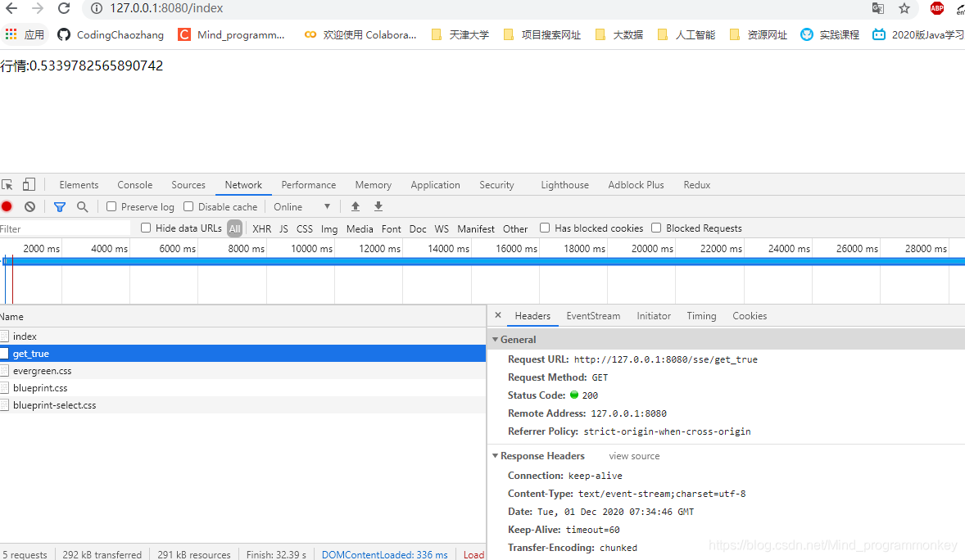965x560 pixels.
Task: Open Mind_programm... bookmark
Action: [231, 34]
